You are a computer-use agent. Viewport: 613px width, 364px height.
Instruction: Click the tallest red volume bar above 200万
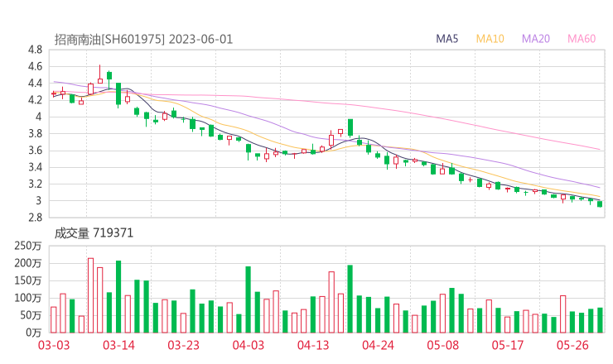[90, 295]
